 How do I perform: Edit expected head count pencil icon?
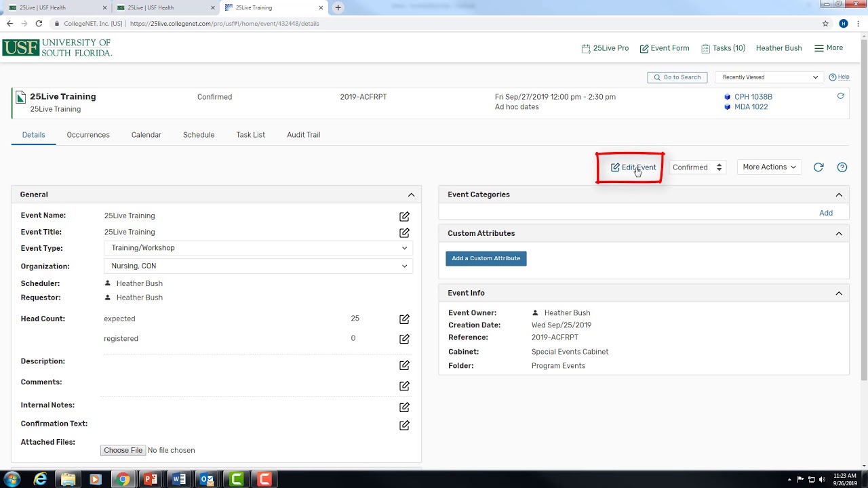[x=404, y=319]
